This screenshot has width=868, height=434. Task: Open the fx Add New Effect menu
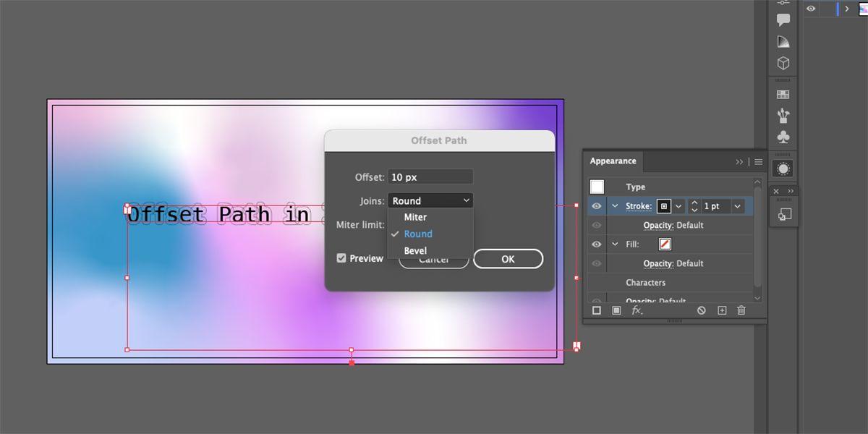637,310
